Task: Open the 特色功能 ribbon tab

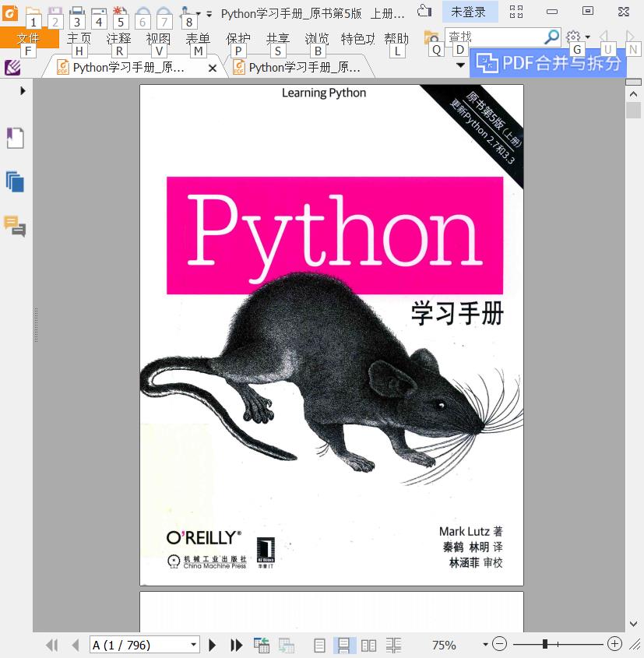Action: (x=357, y=38)
